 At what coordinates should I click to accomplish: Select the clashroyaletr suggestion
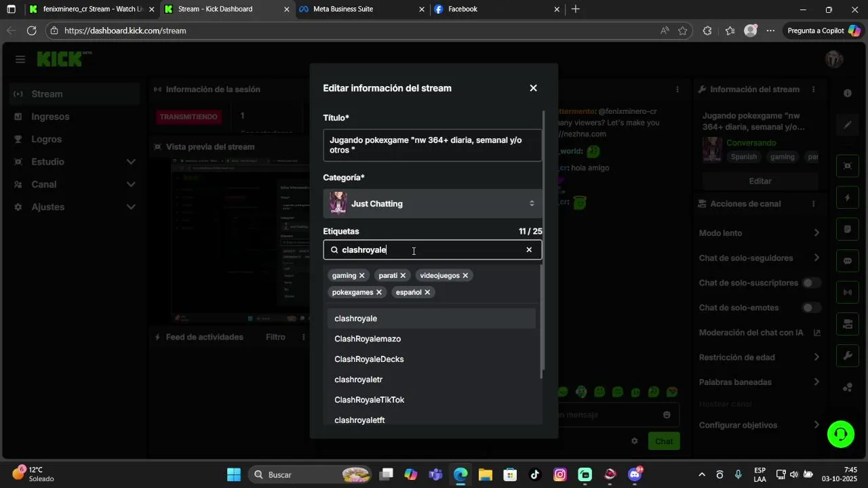431,380
